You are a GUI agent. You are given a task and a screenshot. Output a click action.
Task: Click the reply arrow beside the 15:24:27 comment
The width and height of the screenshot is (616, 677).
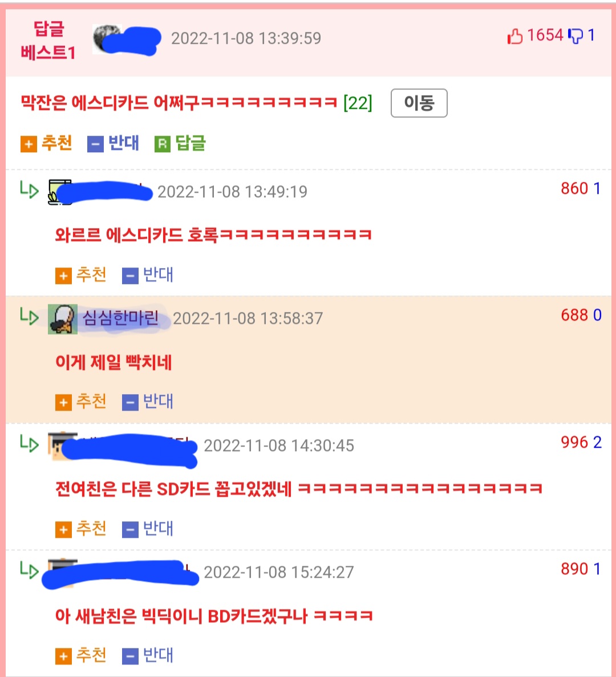[x=29, y=570]
